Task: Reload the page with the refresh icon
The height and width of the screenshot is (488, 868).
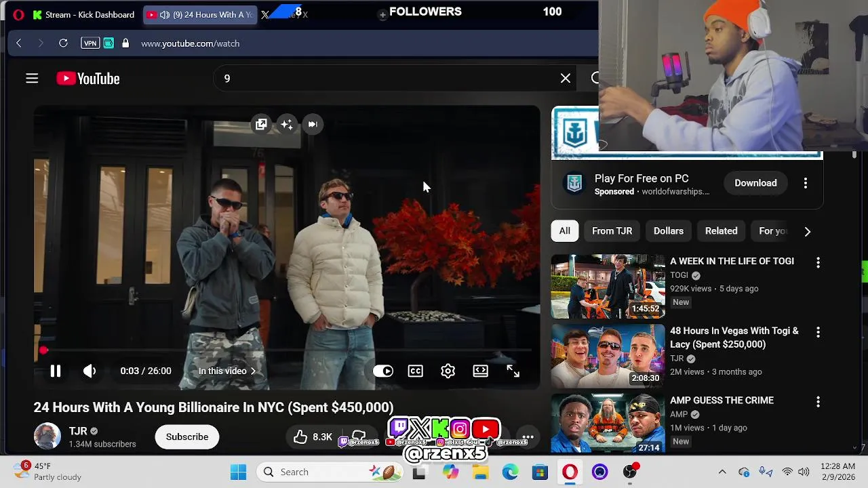Action: [x=63, y=43]
